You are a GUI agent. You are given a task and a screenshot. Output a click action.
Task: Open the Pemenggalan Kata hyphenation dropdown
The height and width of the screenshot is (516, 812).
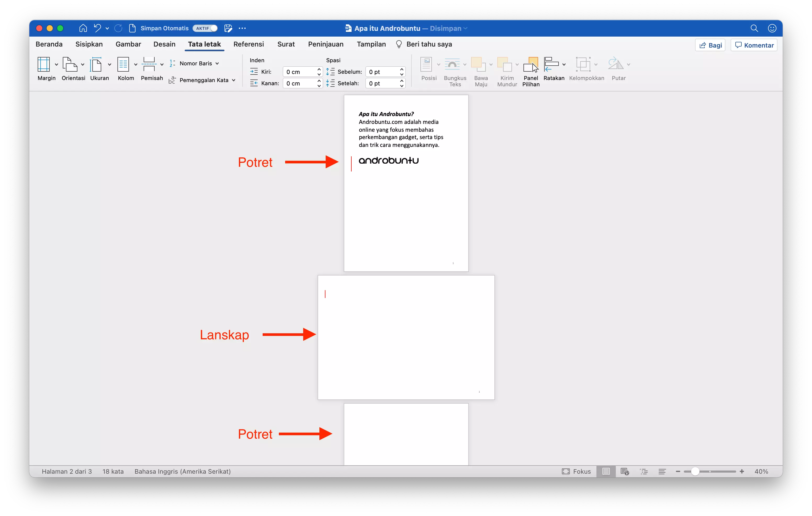click(x=234, y=80)
